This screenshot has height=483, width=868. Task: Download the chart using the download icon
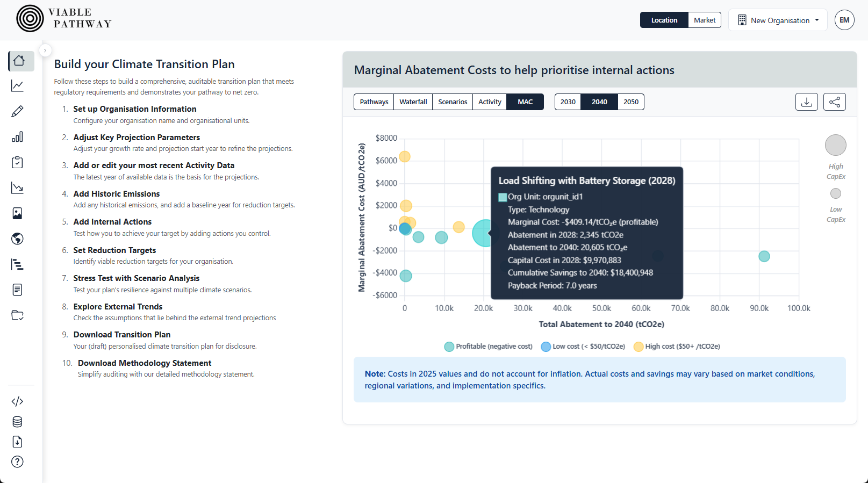[x=806, y=102]
